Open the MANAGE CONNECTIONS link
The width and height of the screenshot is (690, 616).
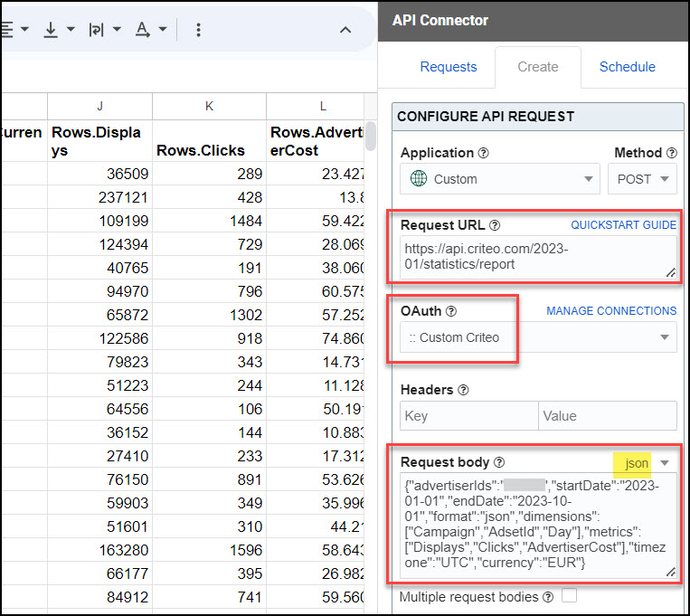pyautogui.click(x=611, y=311)
